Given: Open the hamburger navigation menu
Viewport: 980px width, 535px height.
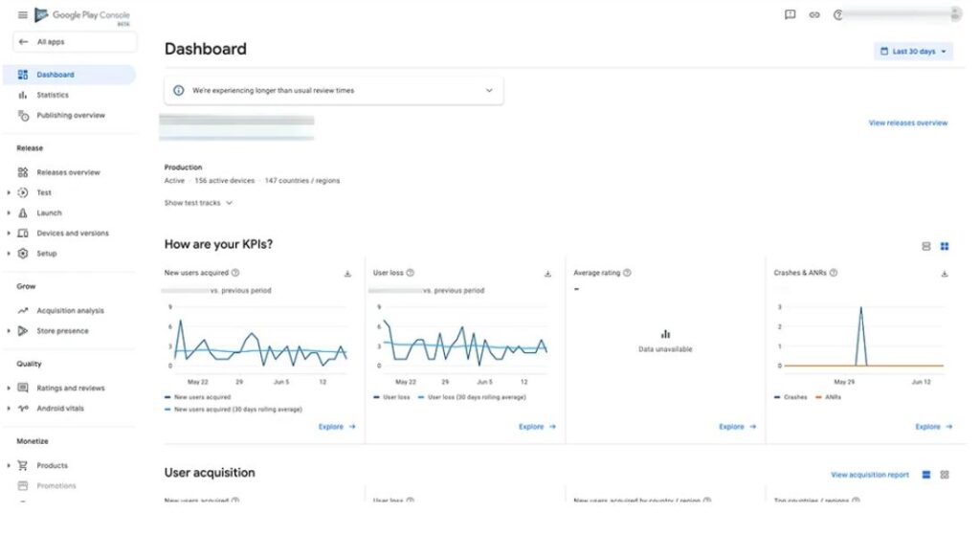Looking at the screenshot, I should tap(22, 15).
